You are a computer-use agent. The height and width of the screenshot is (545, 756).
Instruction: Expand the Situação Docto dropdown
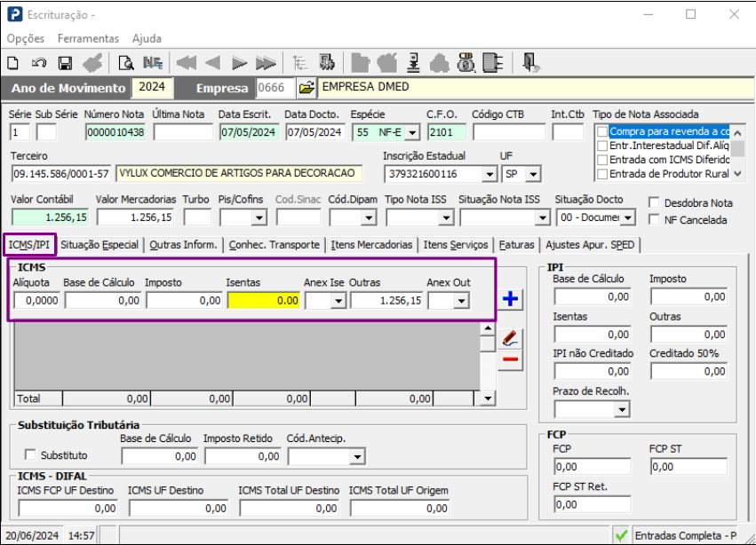(628, 217)
